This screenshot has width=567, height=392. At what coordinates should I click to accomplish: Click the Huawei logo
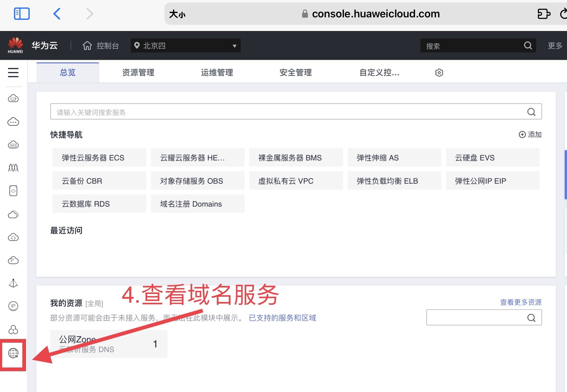(x=15, y=45)
